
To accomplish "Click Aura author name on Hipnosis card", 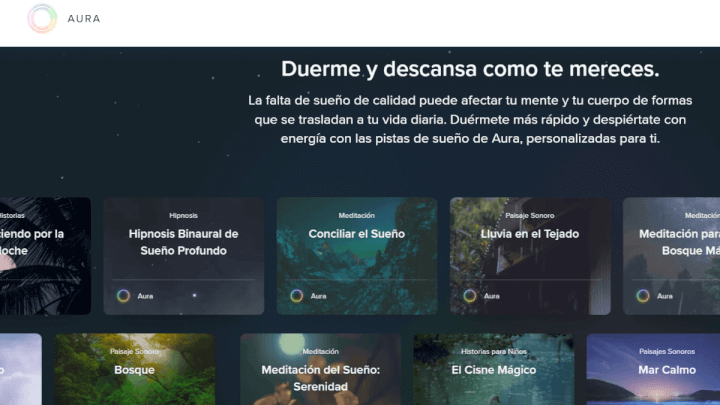I will 145,296.
